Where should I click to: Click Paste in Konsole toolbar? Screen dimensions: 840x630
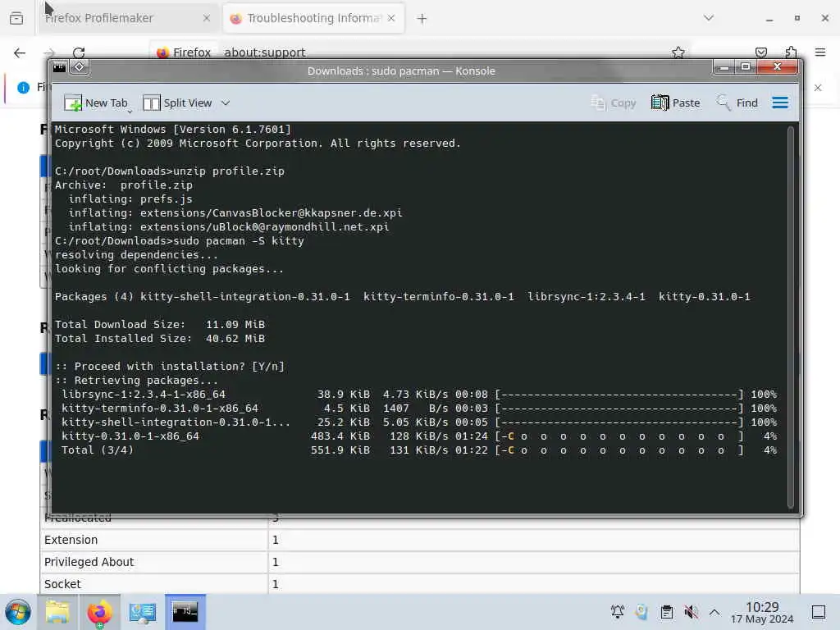coord(676,103)
